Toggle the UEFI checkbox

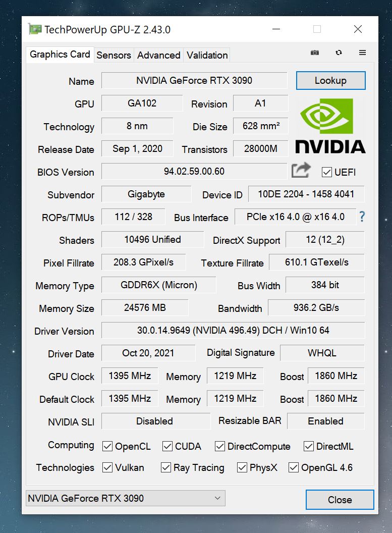326,172
